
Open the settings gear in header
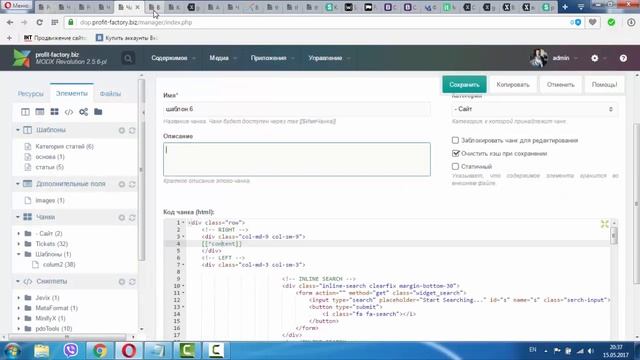pyautogui.click(x=595, y=58)
